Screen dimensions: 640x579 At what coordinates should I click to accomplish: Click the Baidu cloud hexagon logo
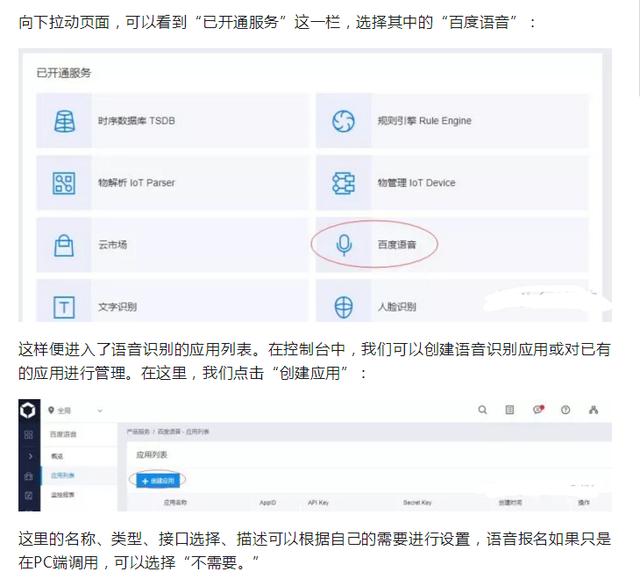[29, 410]
